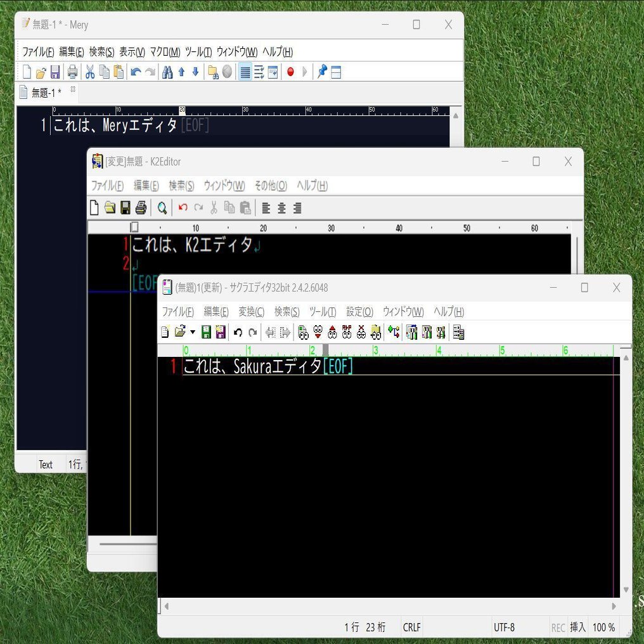This screenshot has width=644, height=644.
Task: Open K2Editor's 検索(S) menu
Action: tap(181, 186)
